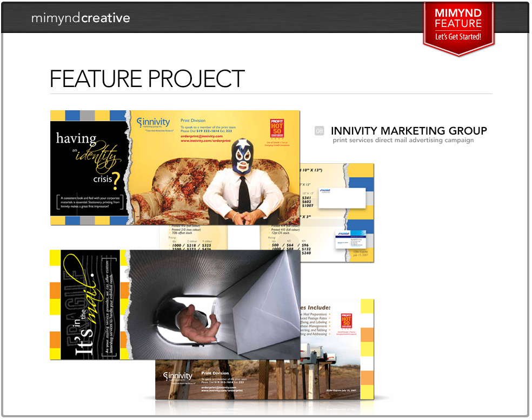Open the 'having an identity crisis' black panel
The height and width of the screenshot is (420, 532).
coord(89,168)
